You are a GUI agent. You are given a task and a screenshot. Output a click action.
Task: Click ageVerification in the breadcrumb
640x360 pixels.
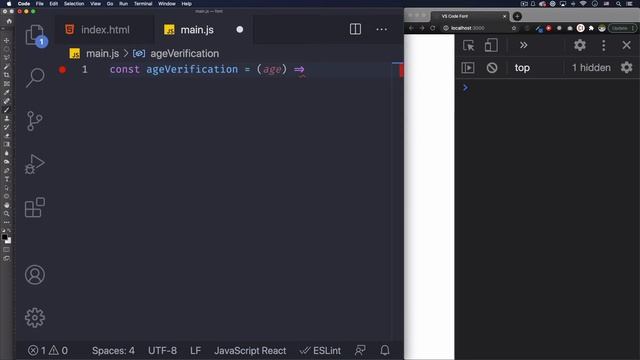coord(184,53)
